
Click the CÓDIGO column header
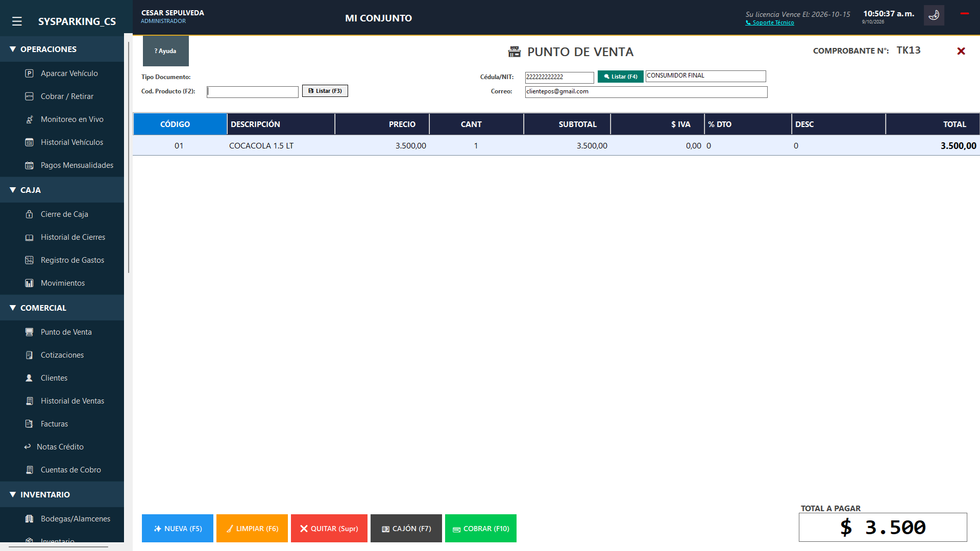coord(180,124)
